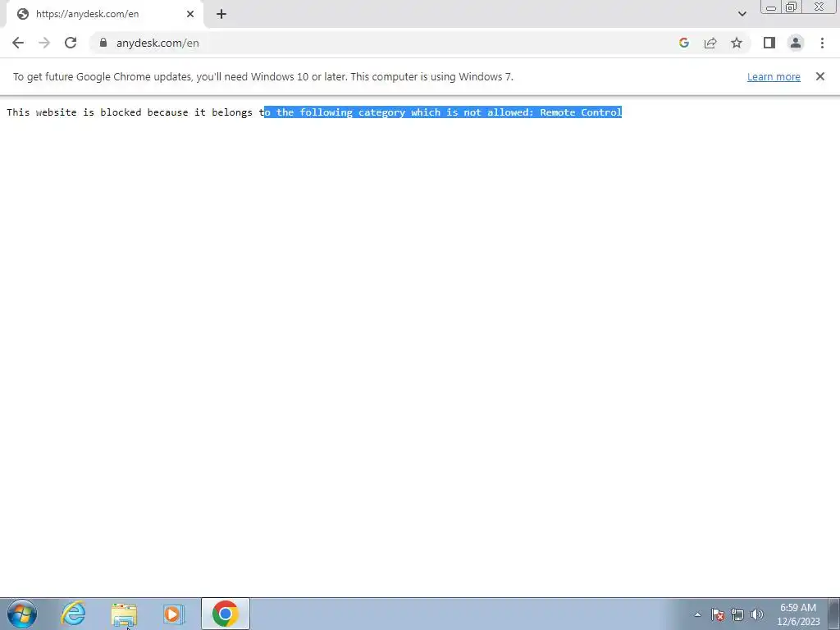Share this page using share icon
This screenshot has width=840, height=630.
(710, 43)
